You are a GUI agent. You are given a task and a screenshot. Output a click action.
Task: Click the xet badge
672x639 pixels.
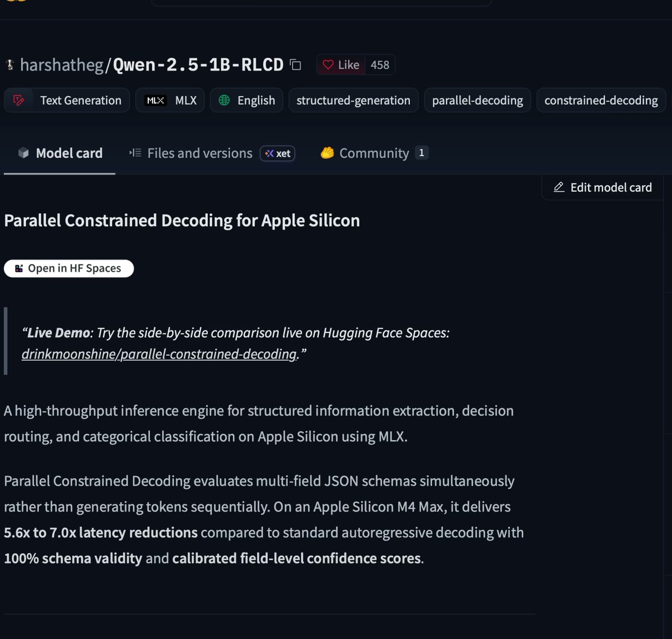pos(277,153)
